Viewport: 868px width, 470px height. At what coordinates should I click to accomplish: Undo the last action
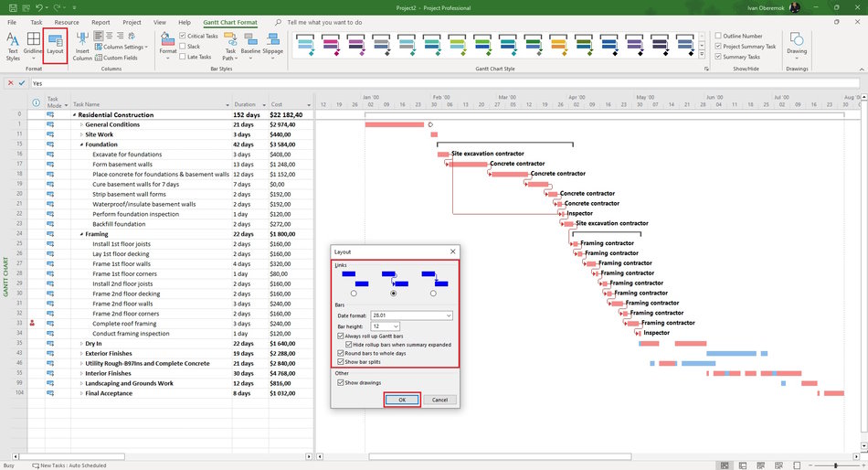coord(39,7)
